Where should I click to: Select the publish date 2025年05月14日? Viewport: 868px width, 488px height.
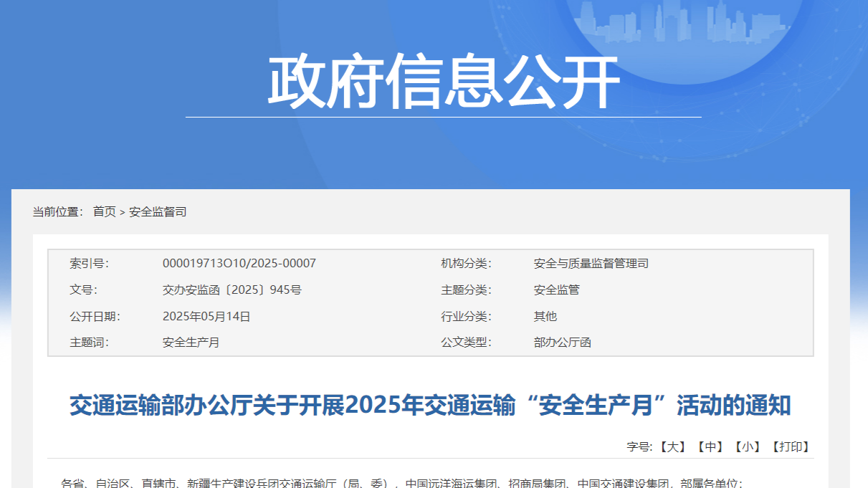click(x=206, y=316)
